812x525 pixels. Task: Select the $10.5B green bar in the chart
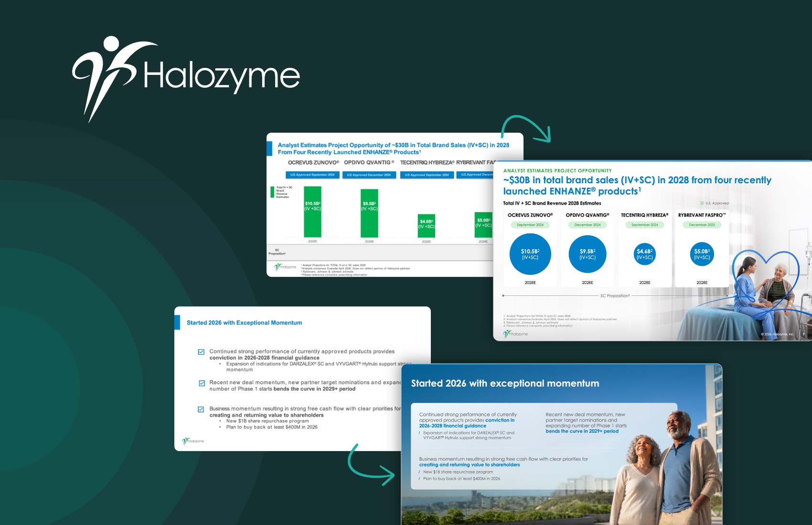coord(312,213)
